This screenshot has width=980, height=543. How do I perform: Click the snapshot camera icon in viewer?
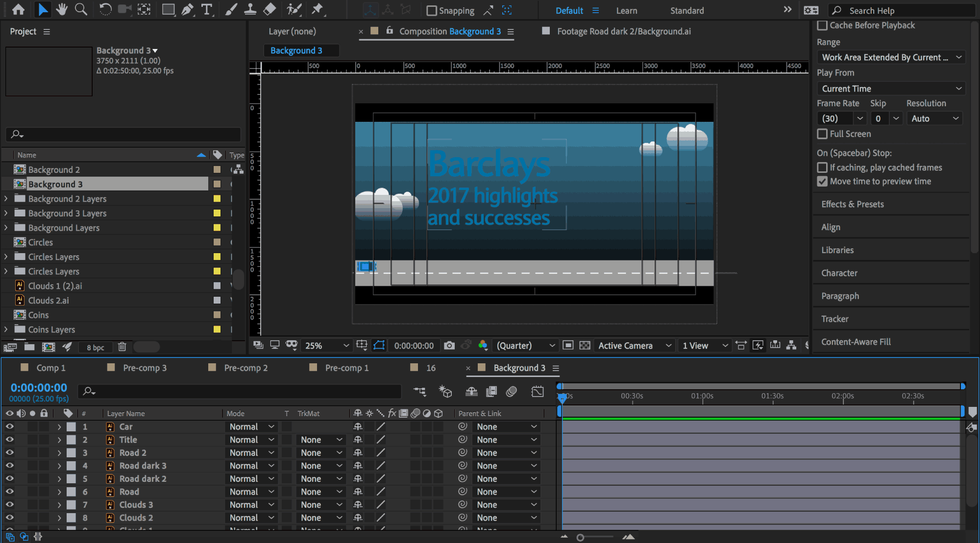coord(449,346)
